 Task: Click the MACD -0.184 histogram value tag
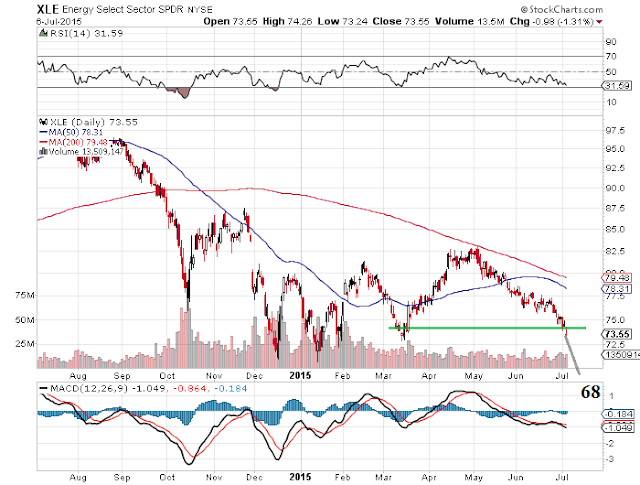click(x=618, y=414)
